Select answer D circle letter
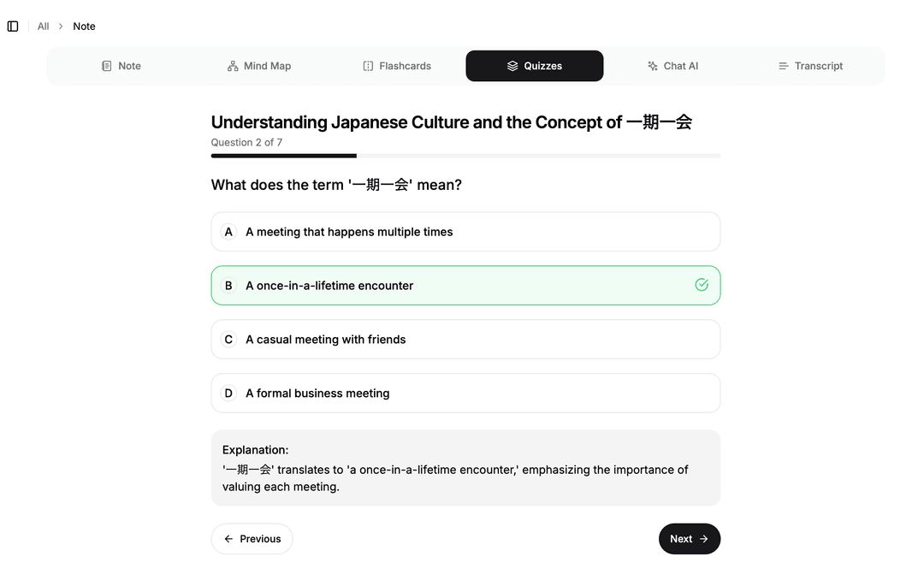924x580 pixels. coord(228,394)
